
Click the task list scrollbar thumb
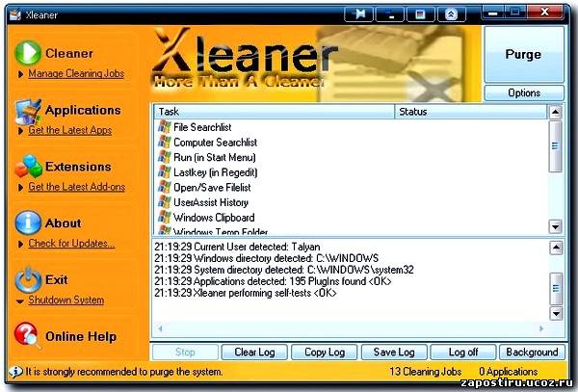[555, 146]
